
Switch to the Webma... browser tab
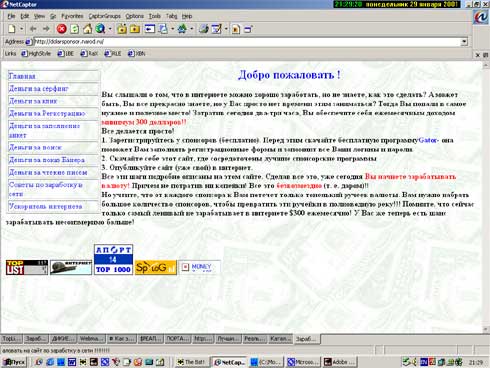tap(92, 339)
